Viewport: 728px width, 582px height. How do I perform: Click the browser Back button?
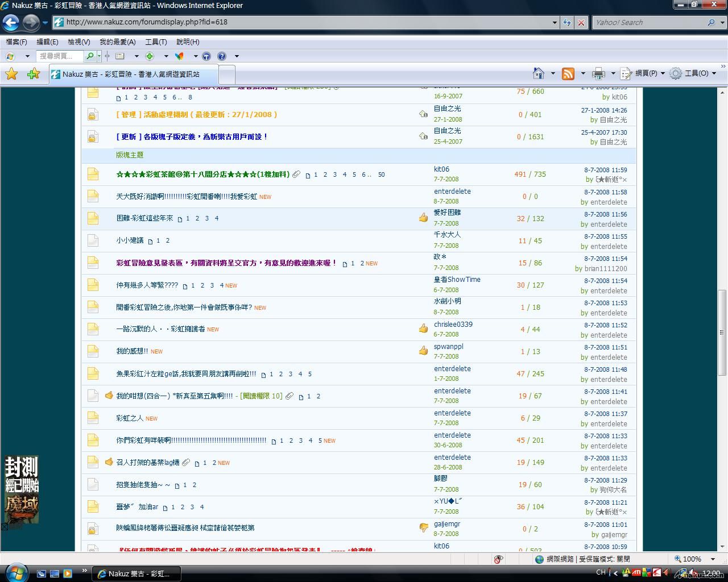[x=11, y=23]
